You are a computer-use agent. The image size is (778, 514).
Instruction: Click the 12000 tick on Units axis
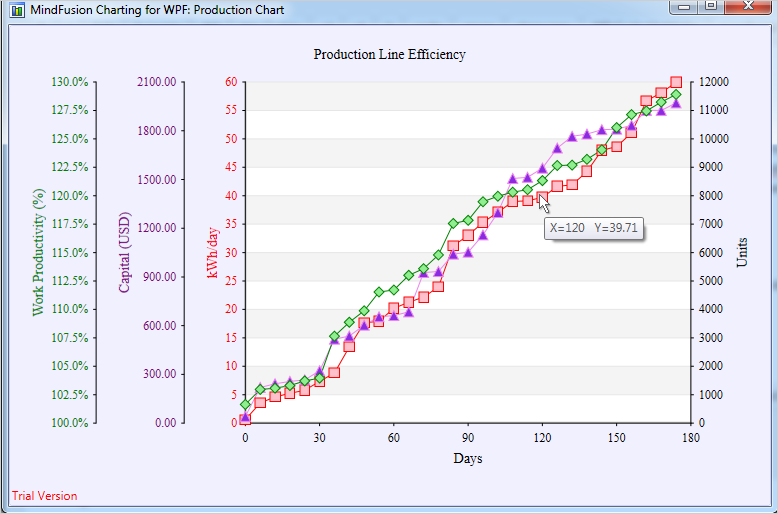[713, 82]
